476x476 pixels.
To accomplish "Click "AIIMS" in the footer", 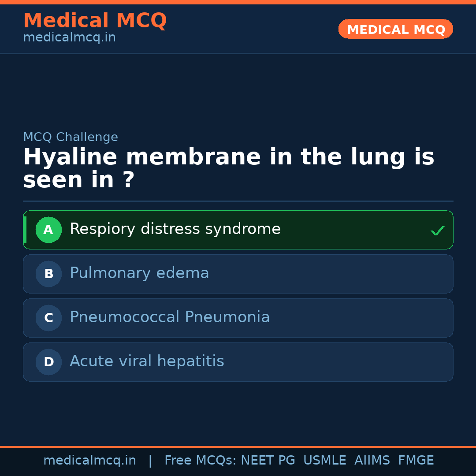I will point(372,461).
